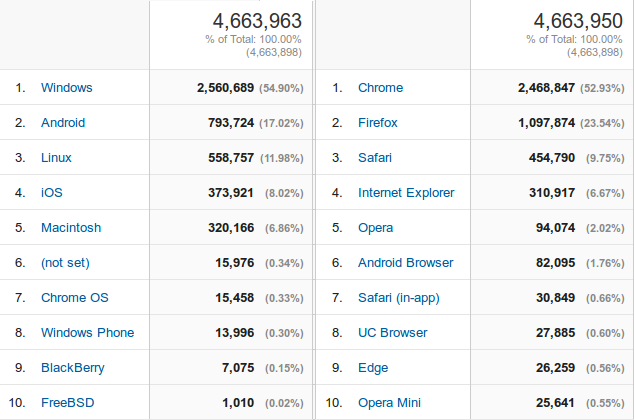Select the Internet Explorer link
Viewport: 634px width, 420px height.
(x=406, y=192)
